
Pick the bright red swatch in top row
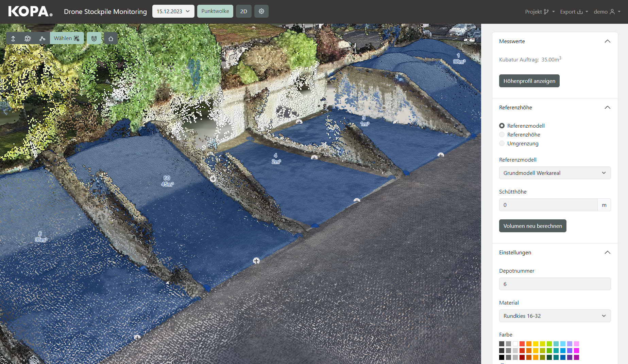522,344
